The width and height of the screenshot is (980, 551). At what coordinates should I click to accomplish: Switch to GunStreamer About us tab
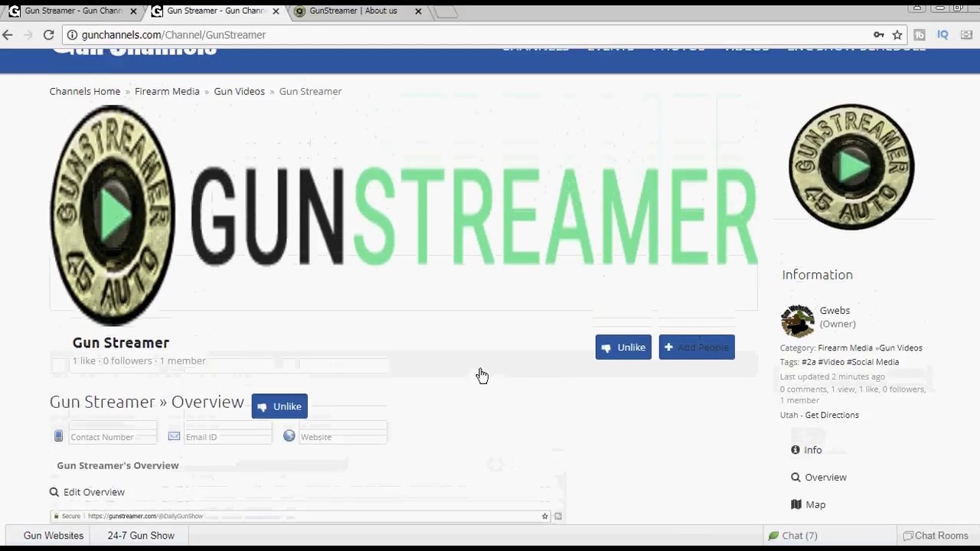[353, 11]
